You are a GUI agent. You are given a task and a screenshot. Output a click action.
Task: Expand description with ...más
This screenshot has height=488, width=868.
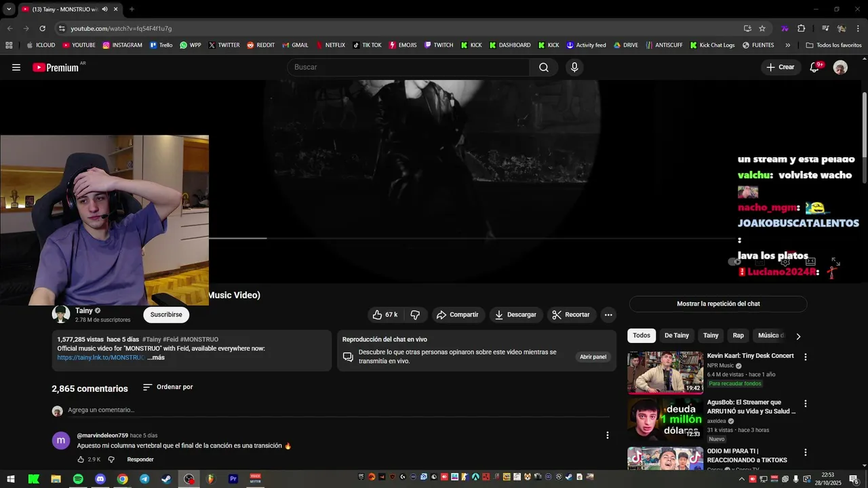(x=156, y=357)
